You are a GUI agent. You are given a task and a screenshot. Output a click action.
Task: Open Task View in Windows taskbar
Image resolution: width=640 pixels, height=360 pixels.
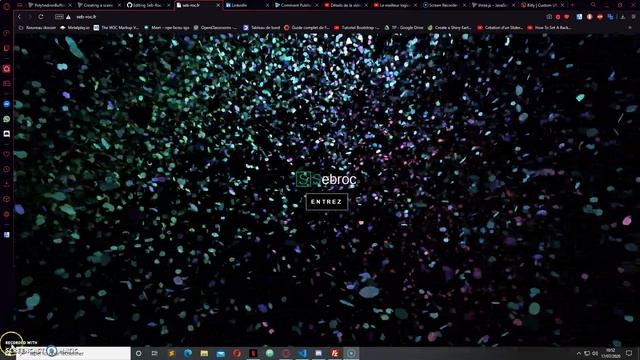[x=155, y=353]
